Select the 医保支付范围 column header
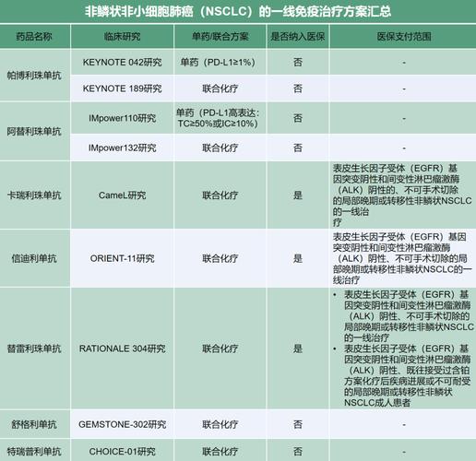 (404, 37)
